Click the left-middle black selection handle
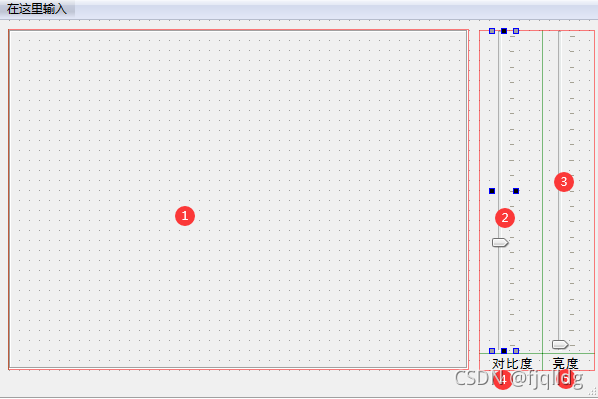The width and height of the screenshot is (598, 399). coord(492,191)
